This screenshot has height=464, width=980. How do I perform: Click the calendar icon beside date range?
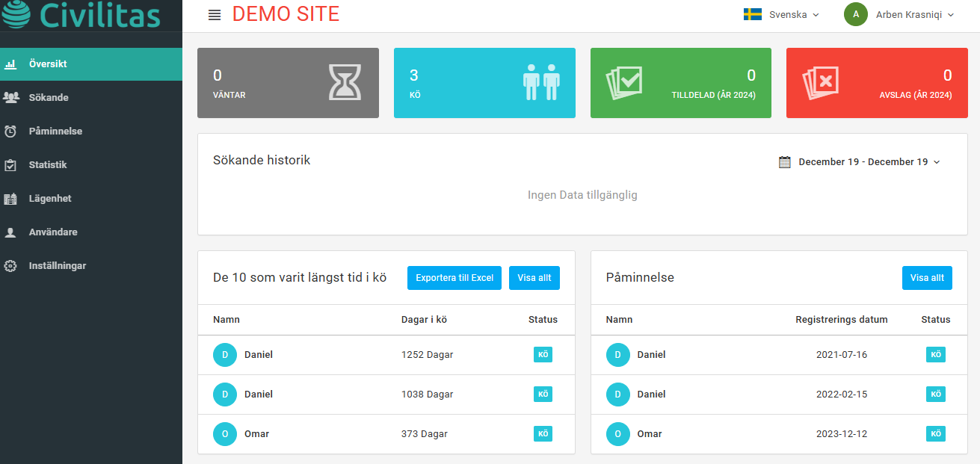[784, 162]
